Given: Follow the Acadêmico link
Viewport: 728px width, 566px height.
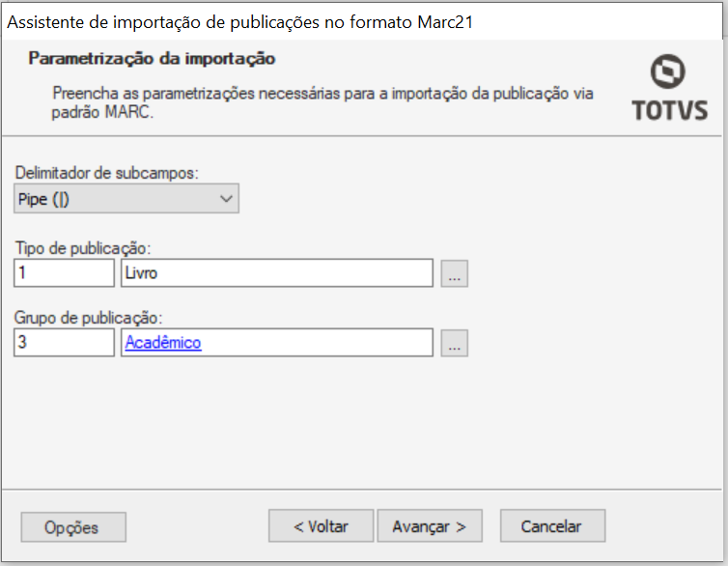Looking at the screenshot, I should pyautogui.click(x=163, y=343).
